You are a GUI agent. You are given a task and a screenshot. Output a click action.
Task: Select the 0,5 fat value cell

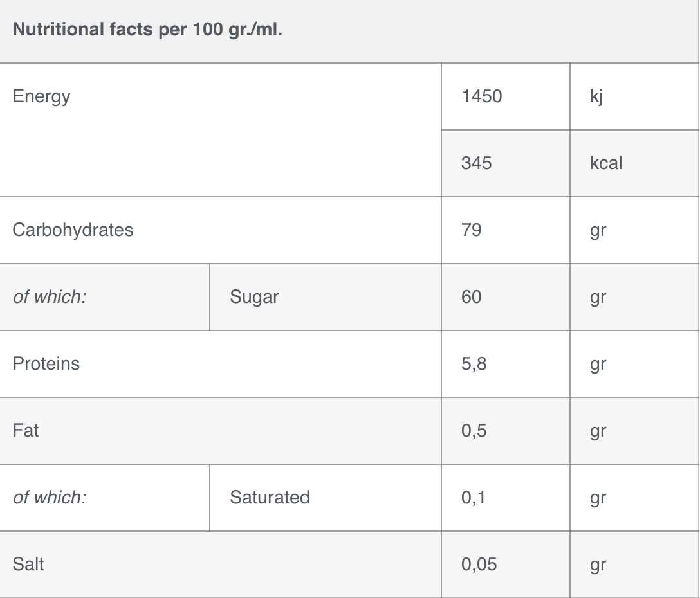[x=505, y=431]
